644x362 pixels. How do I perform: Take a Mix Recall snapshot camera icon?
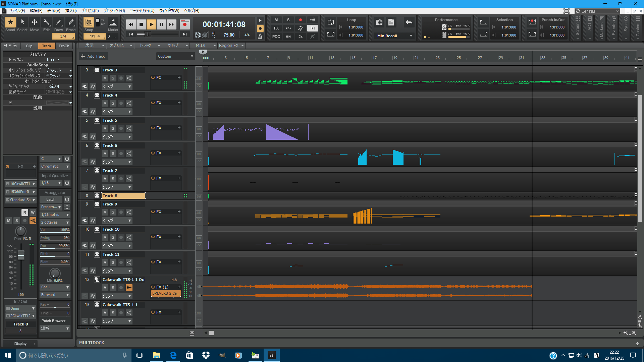click(x=379, y=22)
